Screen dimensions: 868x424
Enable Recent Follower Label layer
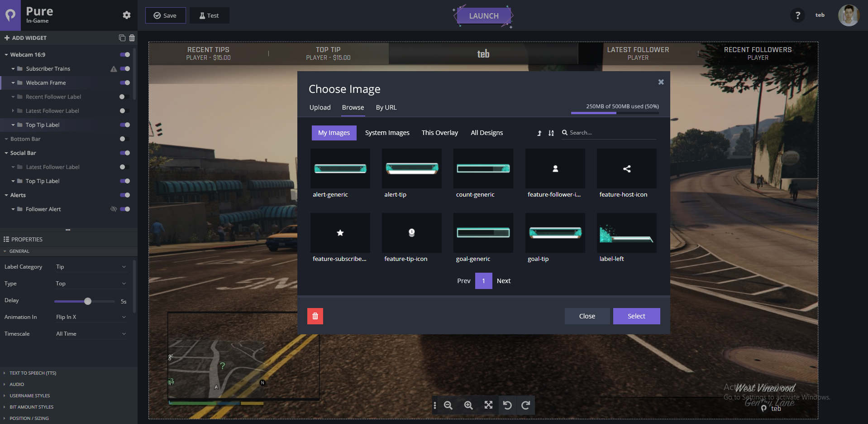click(x=124, y=97)
